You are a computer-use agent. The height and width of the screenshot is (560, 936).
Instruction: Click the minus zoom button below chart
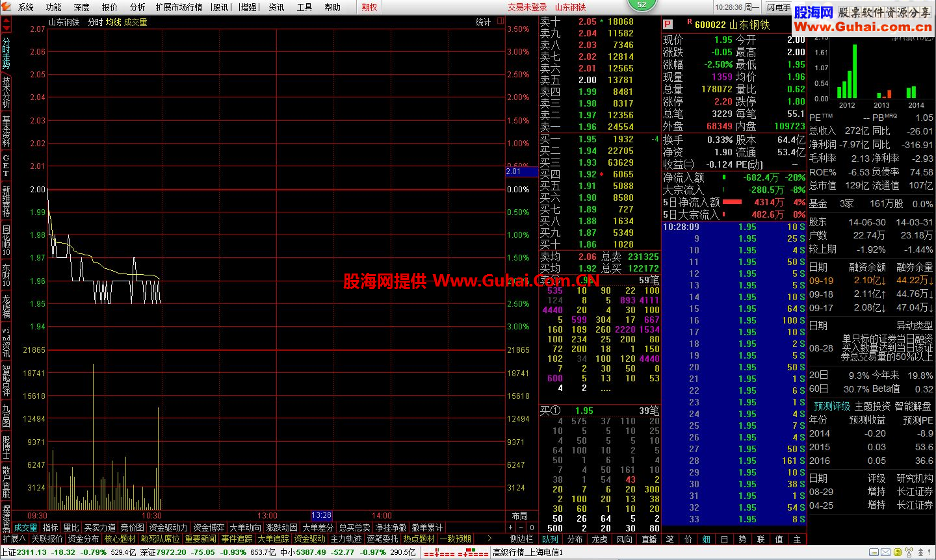pos(521,528)
